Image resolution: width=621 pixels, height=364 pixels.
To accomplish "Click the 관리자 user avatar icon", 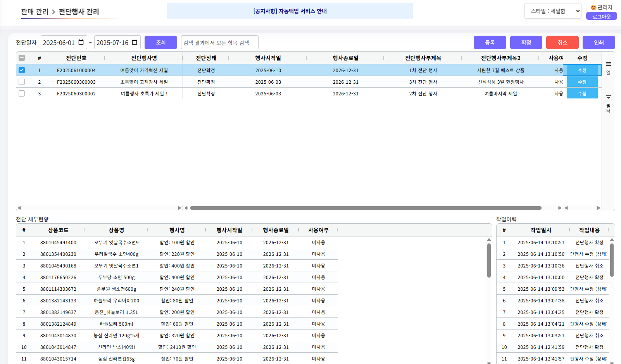I will point(593,7).
